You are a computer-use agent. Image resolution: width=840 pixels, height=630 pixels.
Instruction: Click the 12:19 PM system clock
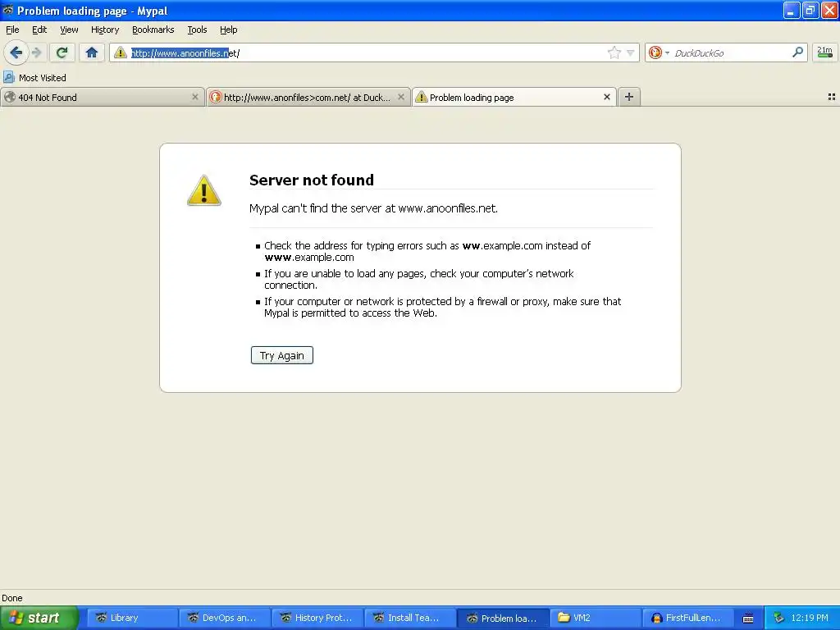point(810,618)
